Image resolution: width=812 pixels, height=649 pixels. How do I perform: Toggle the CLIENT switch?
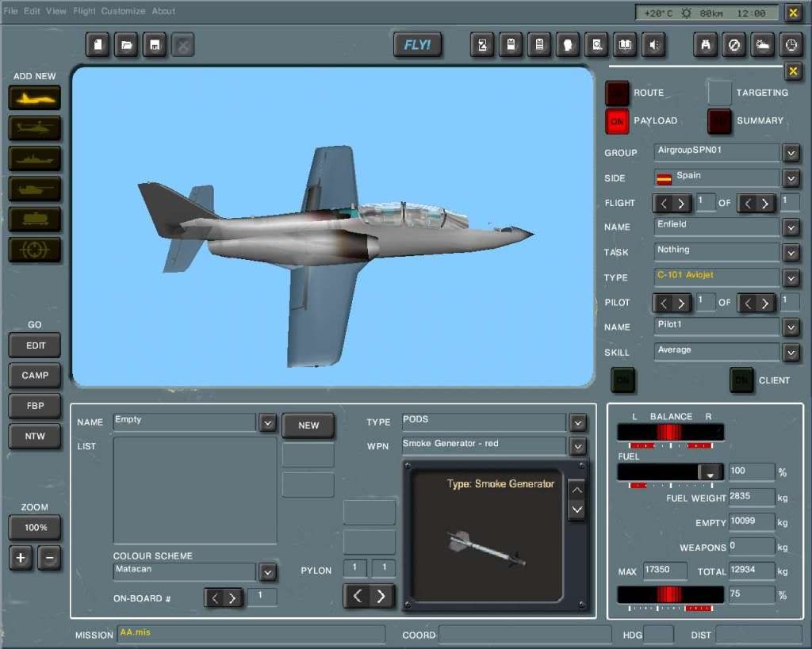[741, 380]
